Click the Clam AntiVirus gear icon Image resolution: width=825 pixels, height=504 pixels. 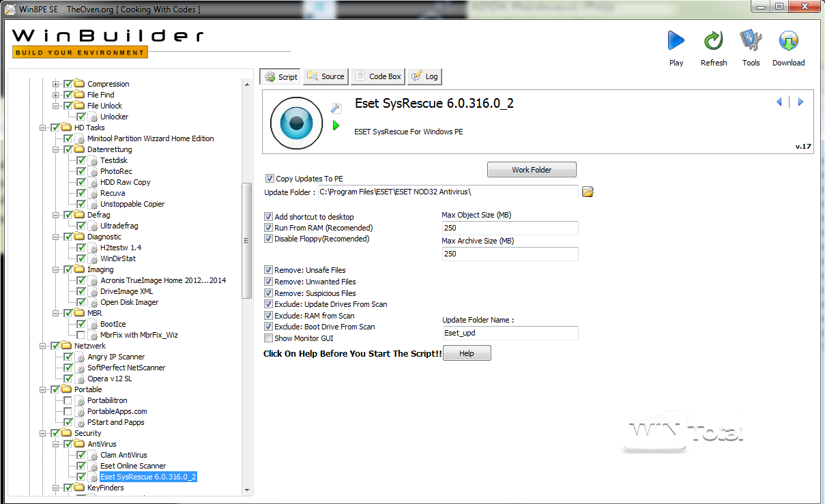click(93, 455)
